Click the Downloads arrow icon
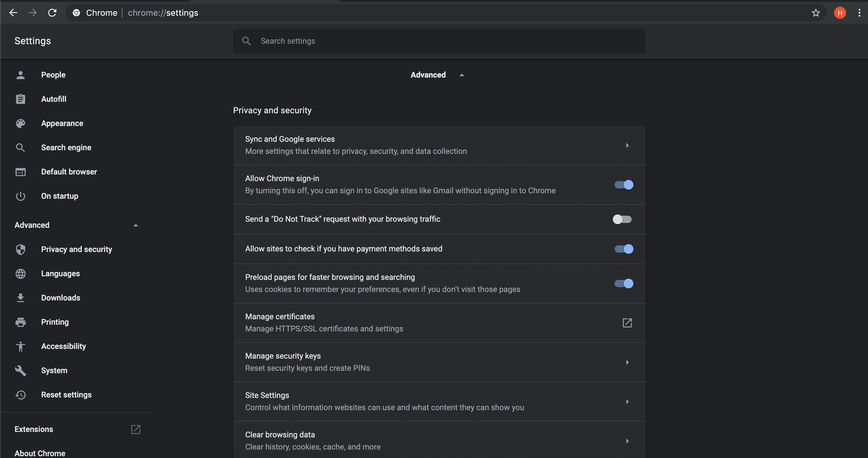Image resolution: width=868 pixels, height=458 pixels. (21, 298)
